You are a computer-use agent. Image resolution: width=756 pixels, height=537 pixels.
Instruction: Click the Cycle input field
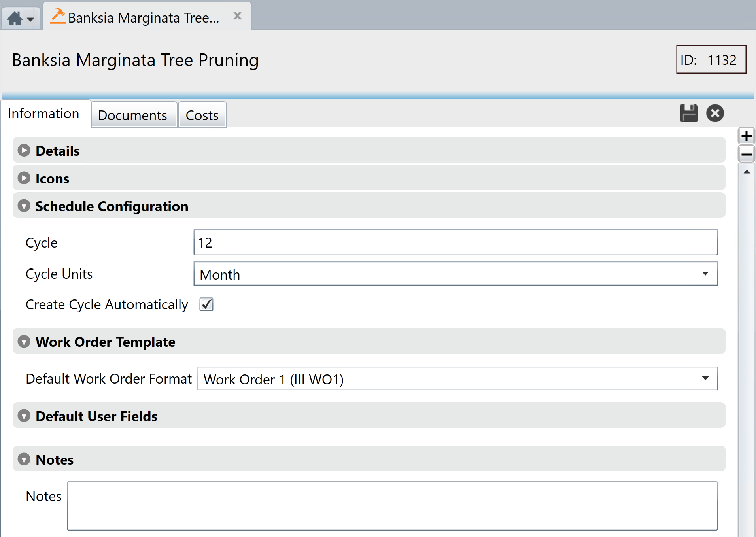pos(455,242)
